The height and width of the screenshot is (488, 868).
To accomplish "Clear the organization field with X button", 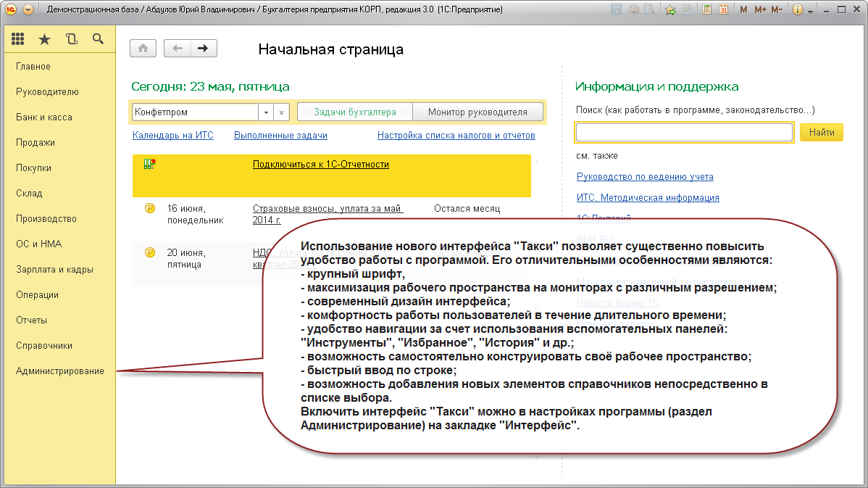I will coord(282,112).
